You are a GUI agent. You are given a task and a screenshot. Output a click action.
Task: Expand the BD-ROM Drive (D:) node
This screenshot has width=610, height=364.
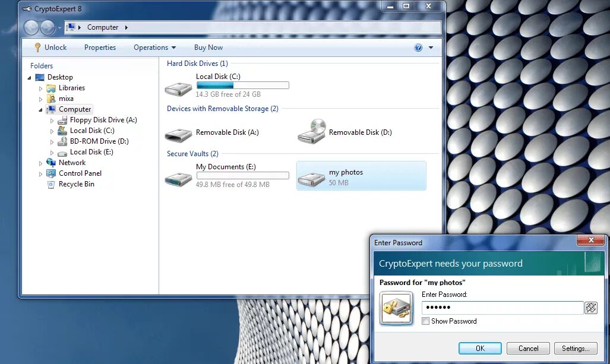click(x=52, y=142)
